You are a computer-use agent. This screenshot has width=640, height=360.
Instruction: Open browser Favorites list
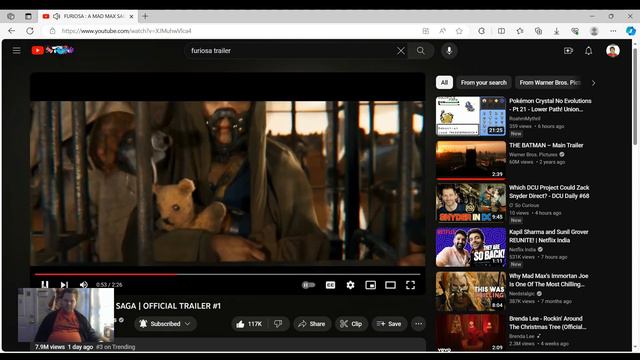pyautogui.click(x=520, y=31)
